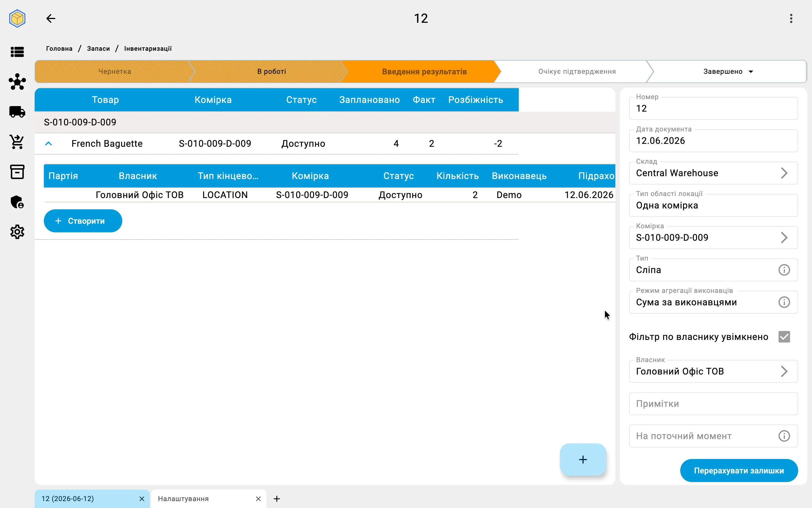Click the Тип області локації field

pyautogui.click(x=713, y=205)
